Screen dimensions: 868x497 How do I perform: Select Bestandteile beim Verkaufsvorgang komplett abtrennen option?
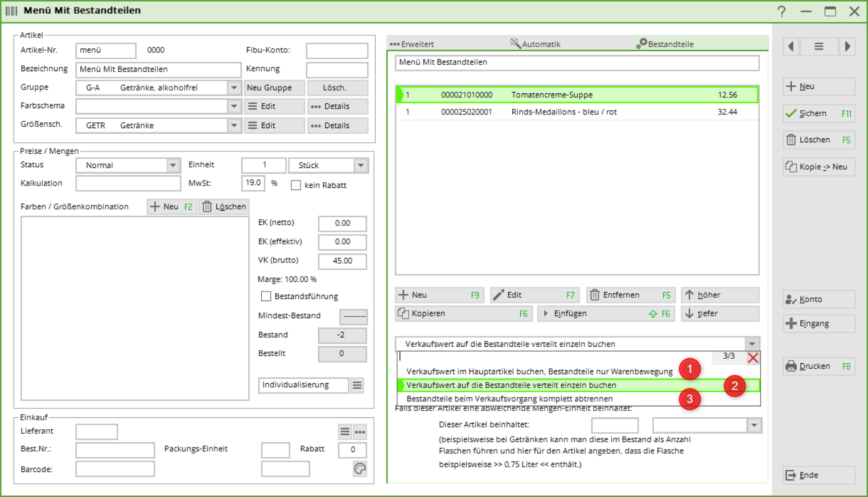pyautogui.click(x=509, y=399)
